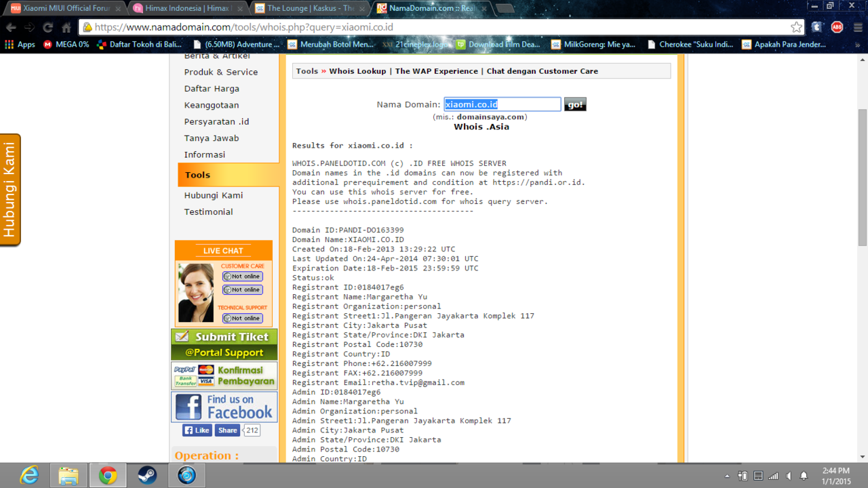Open the Apps bookmarks shortcut
The height and width of the screenshot is (488, 868).
(x=20, y=45)
